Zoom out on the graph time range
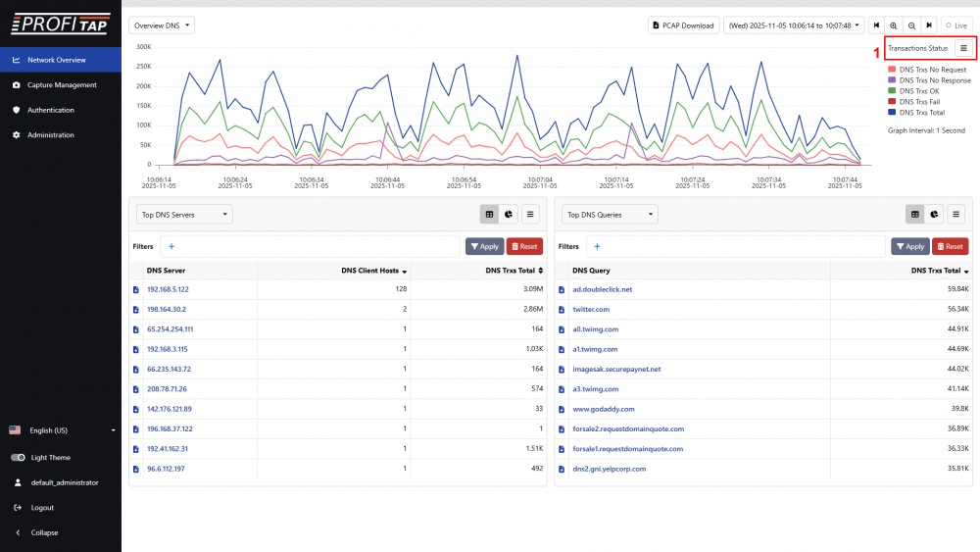Image resolution: width=980 pixels, height=552 pixels. [911, 25]
